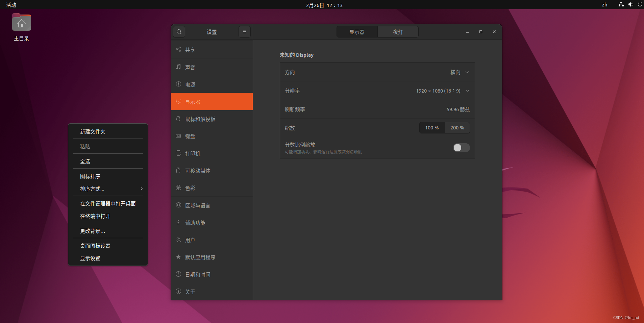The height and width of the screenshot is (323, 644).
Task: Choose 显示设置 in the context menu
Action: click(x=108, y=258)
